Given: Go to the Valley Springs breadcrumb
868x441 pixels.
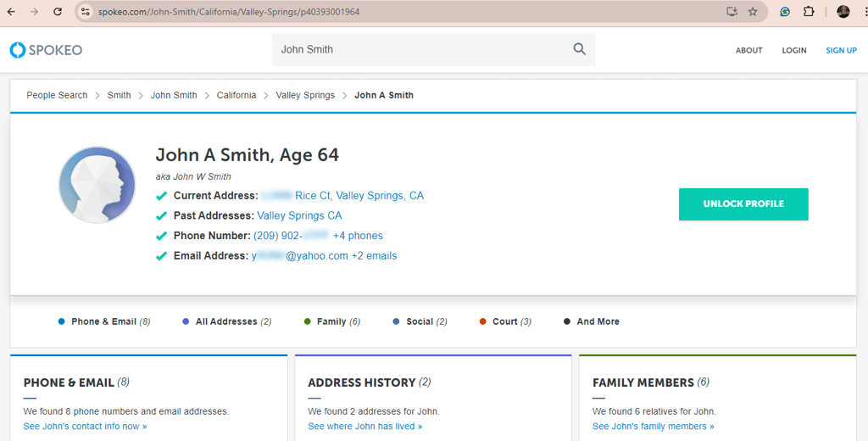Looking at the screenshot, I should pyautogui.click(x=305, y=95).
